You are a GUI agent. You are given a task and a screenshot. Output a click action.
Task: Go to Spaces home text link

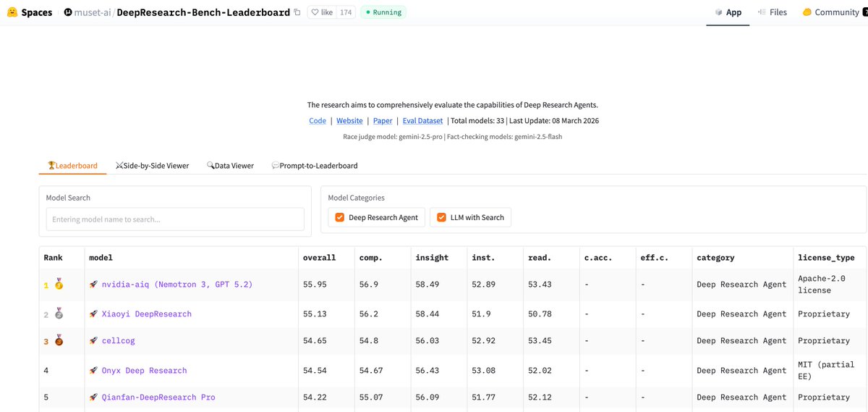[x=36, y=12]
